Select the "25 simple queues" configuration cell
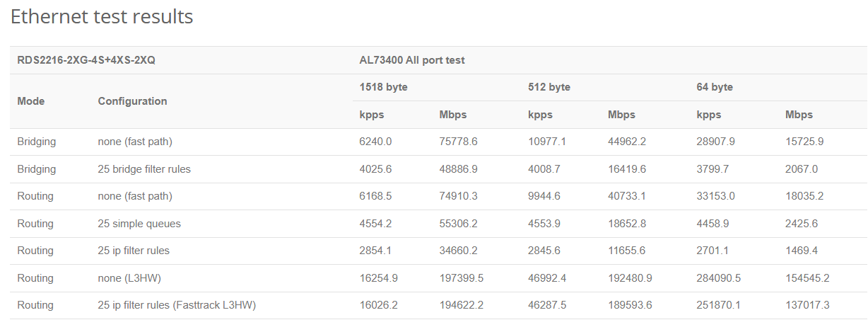The width and height of the screenshot is (868, 332). point(139,224)
